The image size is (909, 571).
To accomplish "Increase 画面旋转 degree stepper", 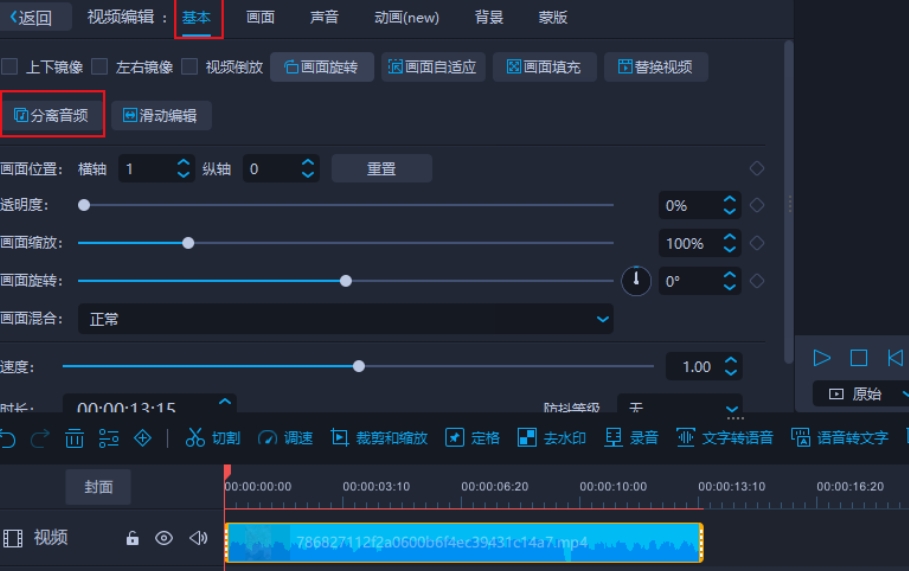I will pyautogui.click(x=729, y=275).
